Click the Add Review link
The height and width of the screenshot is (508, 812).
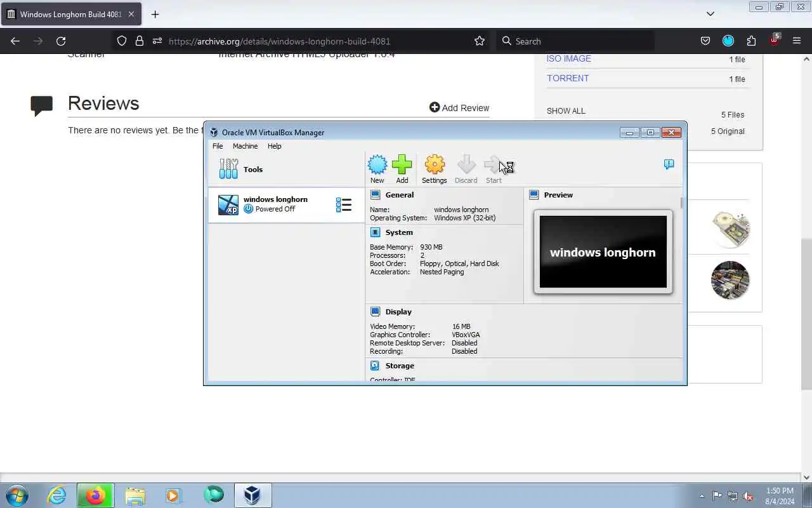(459, 107)
